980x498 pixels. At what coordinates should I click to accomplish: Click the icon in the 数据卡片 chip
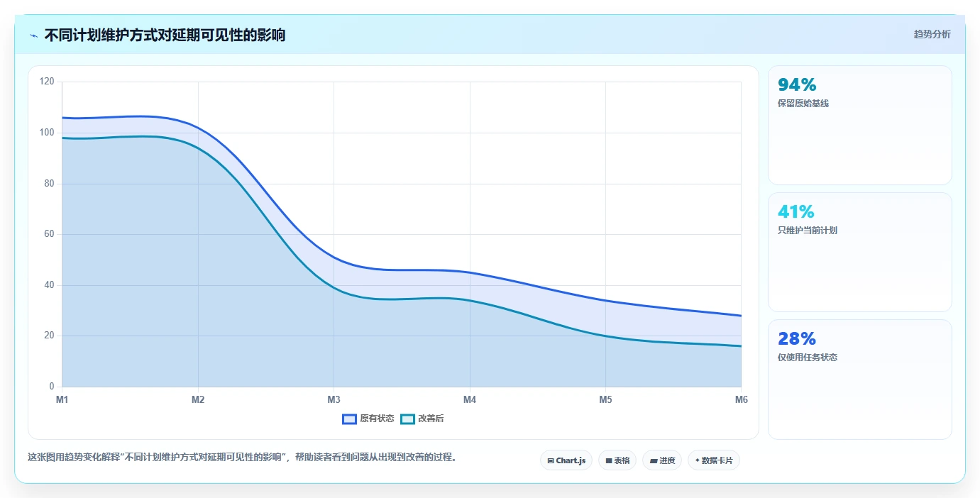click(x=698, y=461)
